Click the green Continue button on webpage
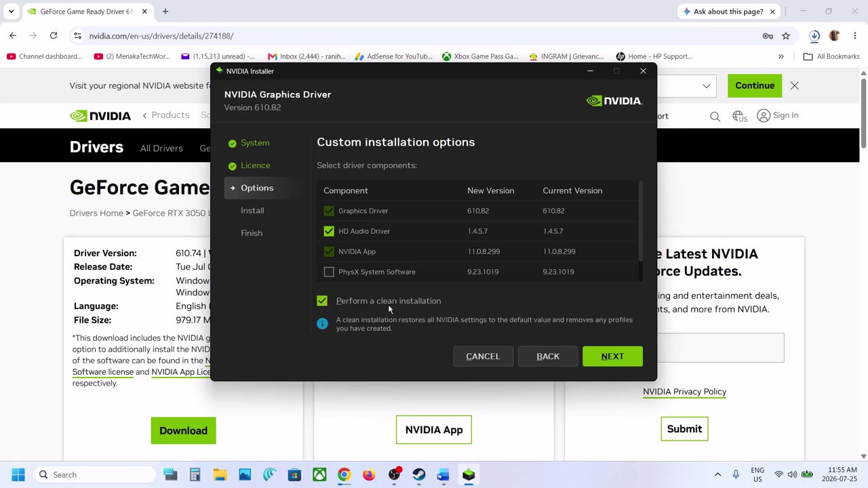Viewport: 868px width, 488px height. [755, 85]
